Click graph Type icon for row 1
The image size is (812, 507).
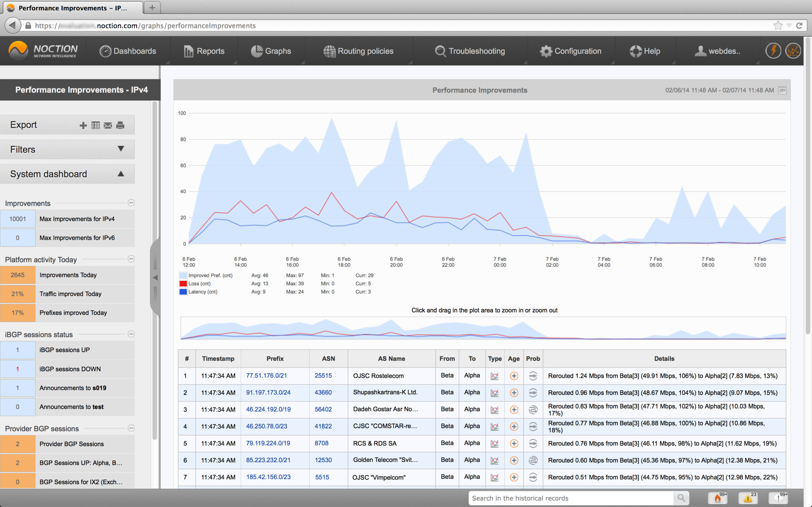[x=494, y=376]
